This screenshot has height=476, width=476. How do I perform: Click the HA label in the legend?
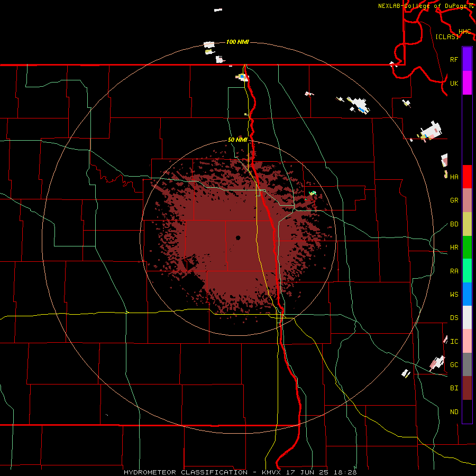pyautogui.click(x=454, y=177)
